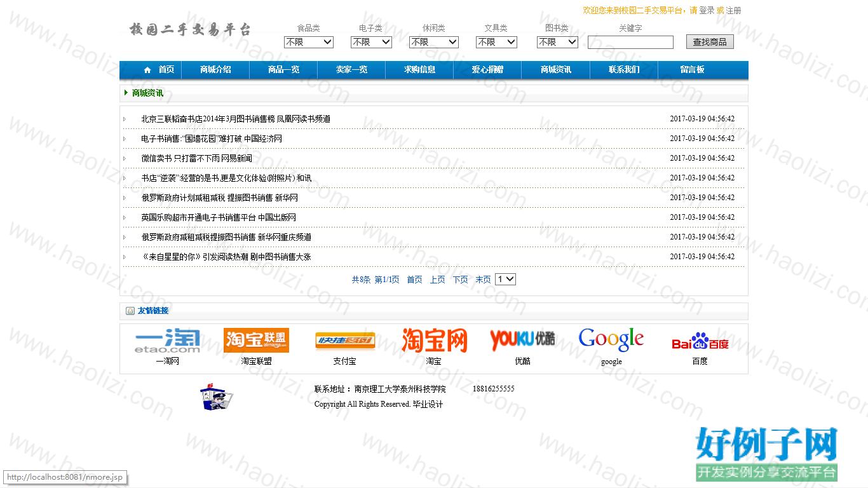The width and height of the screenshot is (868, 488).
Task: Click the 毕业设计 footer link
Action: [x=428, y=404]
